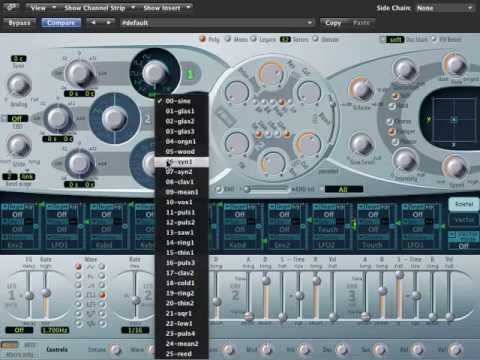The image size is (480, 360).
Task: Select the lit LFO 2 waveform radio button
Action: coord(102,295)
